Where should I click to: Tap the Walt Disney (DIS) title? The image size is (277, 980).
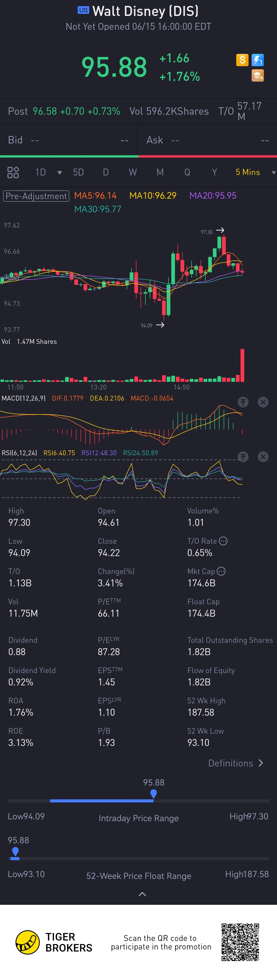pyautogui.click(x=145, y=11)
